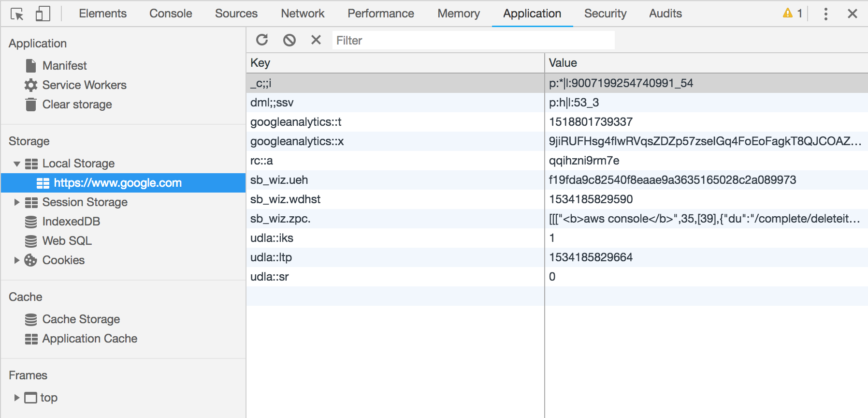This screenshot has width=868, height=418.
Task: Click the Web SQL database icon
Action: click(x=31, y=241)
